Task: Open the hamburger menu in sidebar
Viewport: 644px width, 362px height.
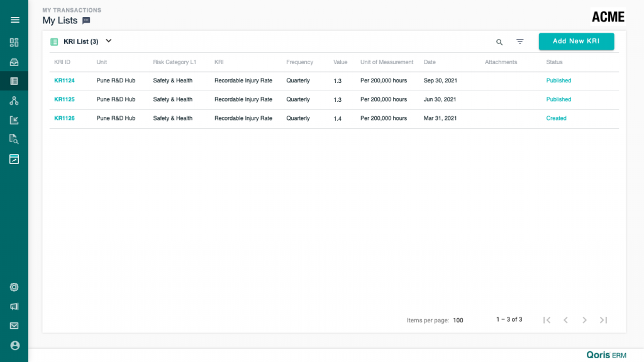Action: pos(15,19)
